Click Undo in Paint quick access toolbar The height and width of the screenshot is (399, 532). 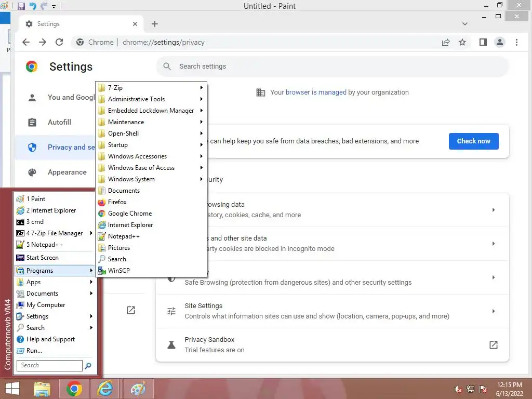33,6
